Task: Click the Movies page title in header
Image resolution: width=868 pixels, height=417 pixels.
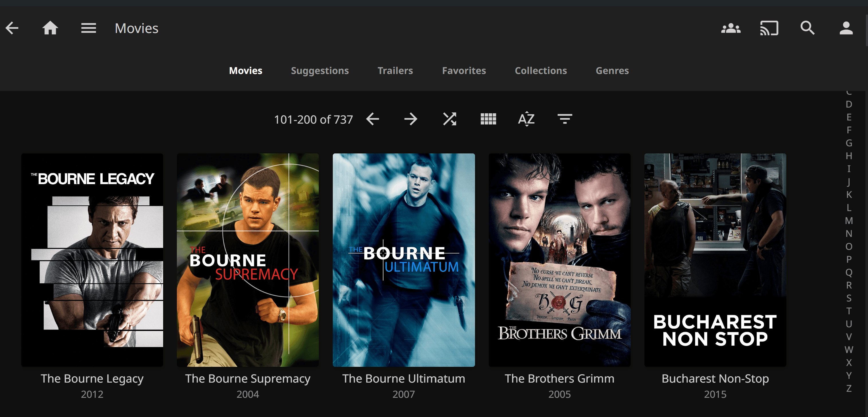Action: click(x=136, y=28)
